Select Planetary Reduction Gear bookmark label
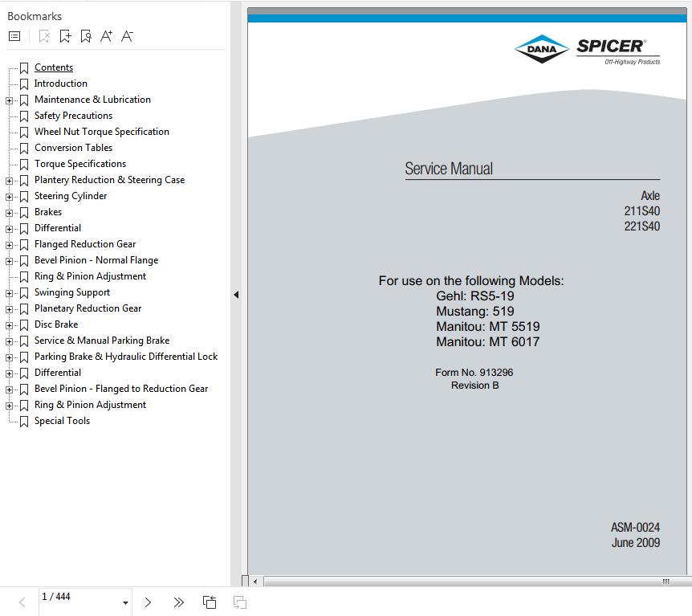The height and width of the screenshot is (616, 692). pos(88,308)
